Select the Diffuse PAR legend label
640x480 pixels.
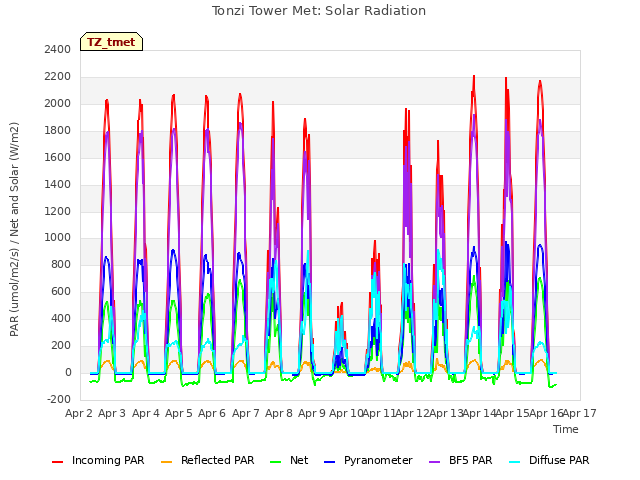[559, 460]
